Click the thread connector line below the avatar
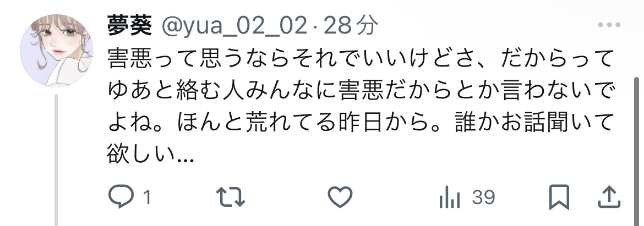The height and width of the screenshot is (226, 644). click(x=56, y=160)
